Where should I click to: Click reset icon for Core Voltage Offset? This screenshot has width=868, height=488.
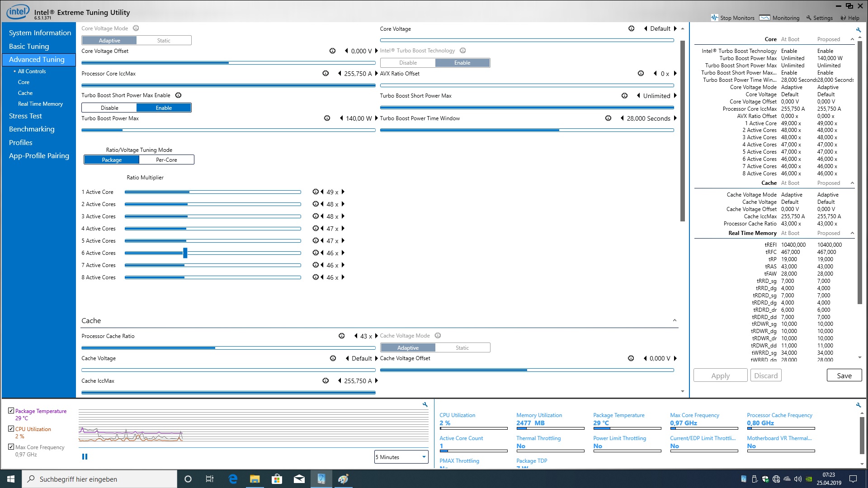tap(332, 51)
